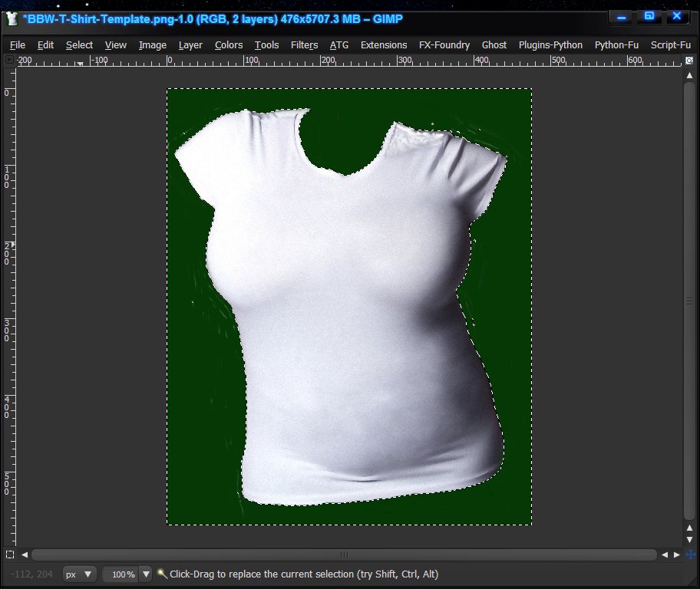Open the Python-Fu menu
The height and width of the screenshot is (589, 700).
pyautogui.click(x=616, y=45)
